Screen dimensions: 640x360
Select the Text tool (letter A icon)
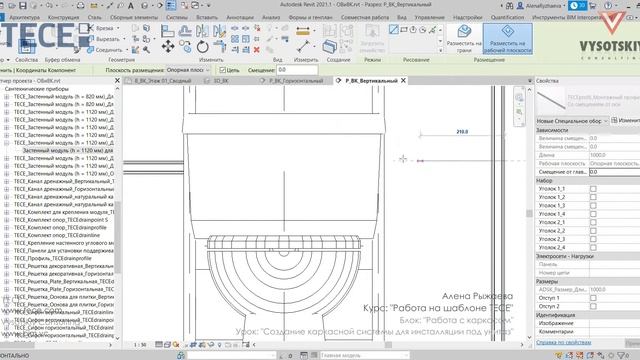131,6
